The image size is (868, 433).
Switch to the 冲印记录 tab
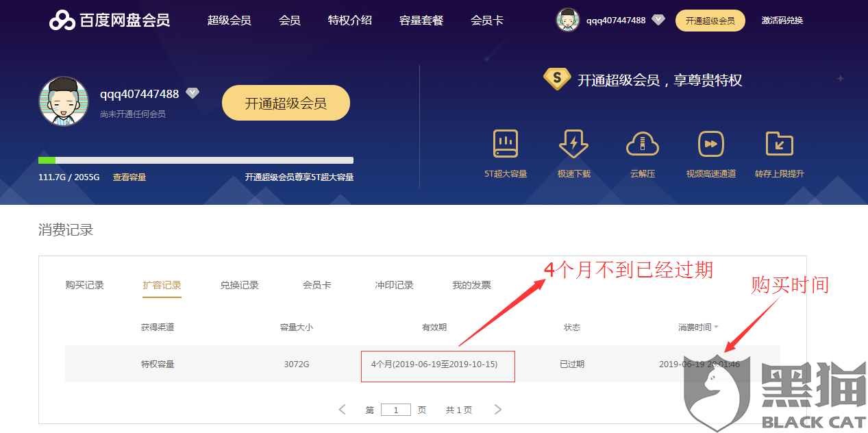[x=395, y=285]
